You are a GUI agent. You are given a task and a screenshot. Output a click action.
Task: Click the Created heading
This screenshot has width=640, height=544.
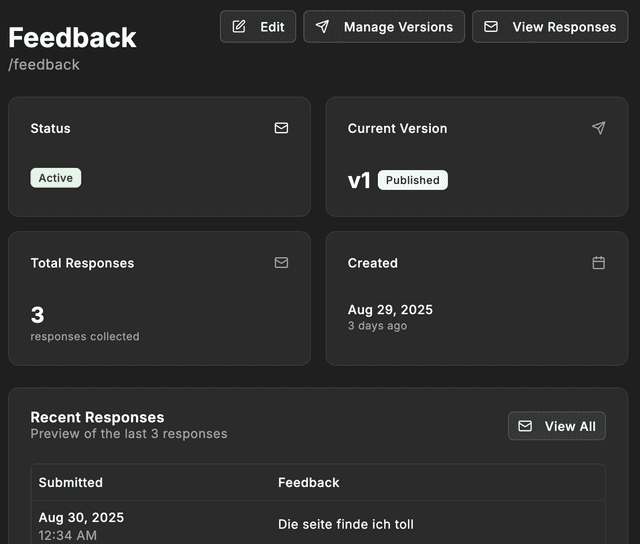[x=373, y=263]
